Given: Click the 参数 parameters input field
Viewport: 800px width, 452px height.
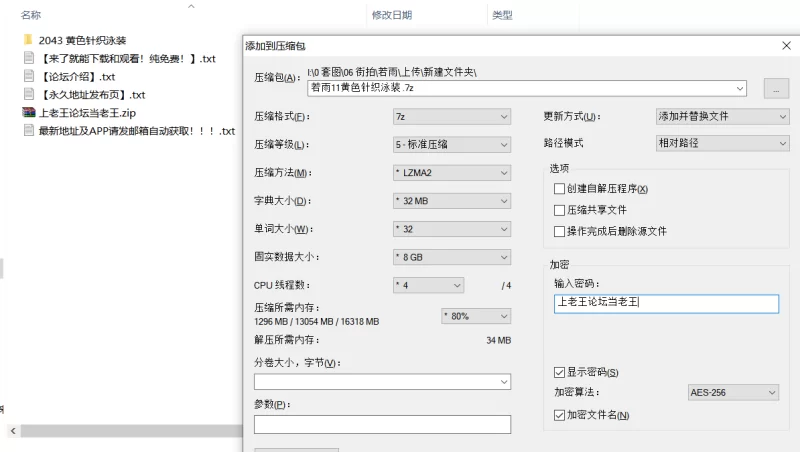Looking at the screenshot, I should click(x=382, y=424).
